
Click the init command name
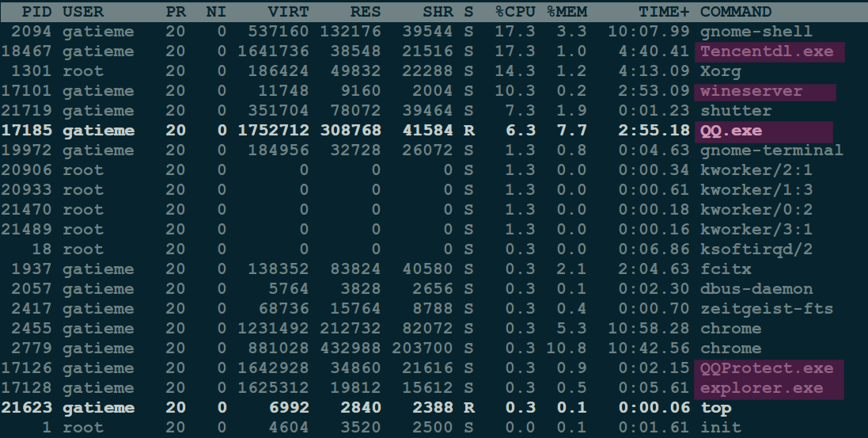click(x=720, y=428)
